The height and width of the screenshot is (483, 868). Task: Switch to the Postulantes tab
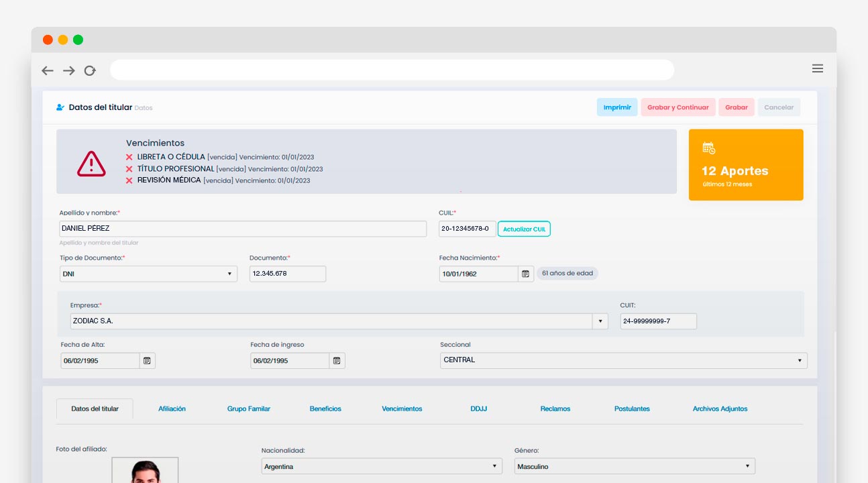pos(632,409)
